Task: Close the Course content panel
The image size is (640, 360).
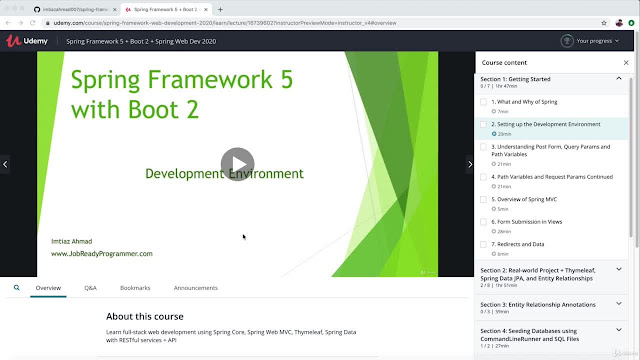Action: 626,62
